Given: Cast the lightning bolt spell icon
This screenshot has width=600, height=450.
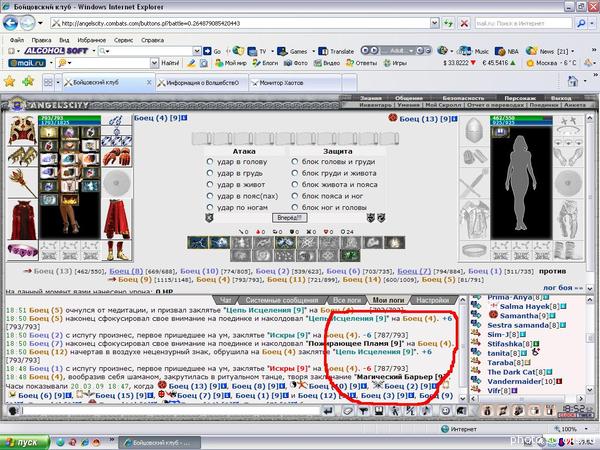Looking at the screenshot, I should coord(198,243).
